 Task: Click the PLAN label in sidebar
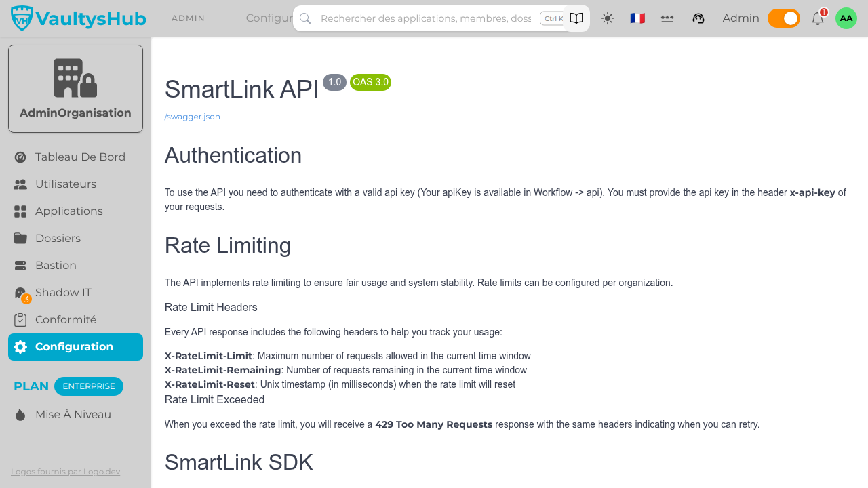pyautogui.click(x=31, y=386)
